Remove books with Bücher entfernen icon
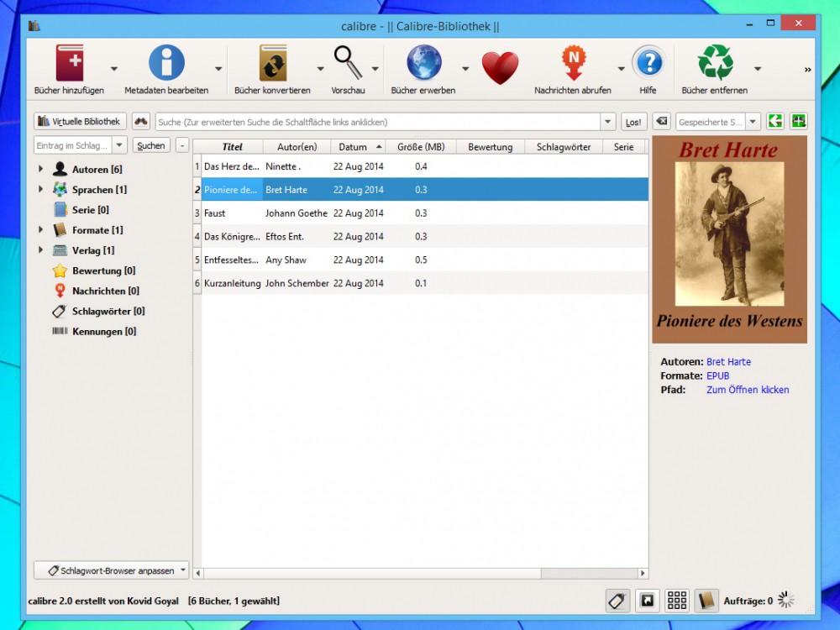 point(715,64)
